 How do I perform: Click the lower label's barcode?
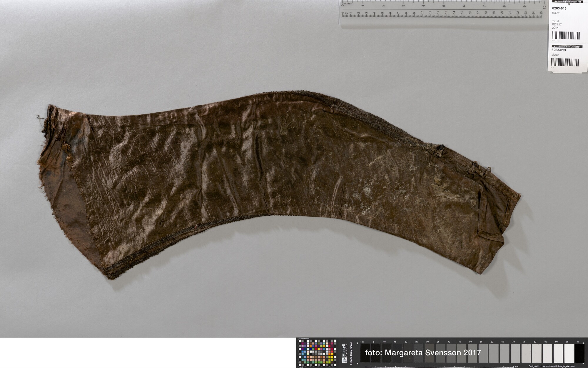(x=565, y=62)
